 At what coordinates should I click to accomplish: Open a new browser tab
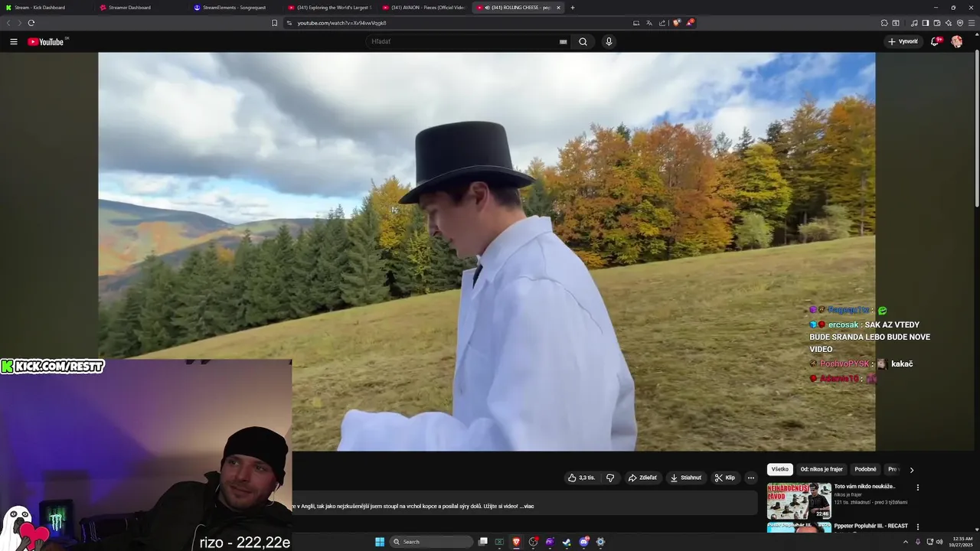573,8
